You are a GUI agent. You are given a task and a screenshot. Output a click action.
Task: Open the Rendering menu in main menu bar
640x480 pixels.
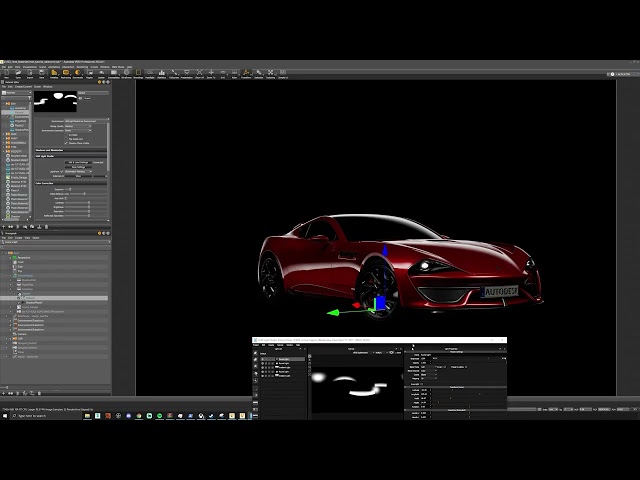click(x=82, y=67)
